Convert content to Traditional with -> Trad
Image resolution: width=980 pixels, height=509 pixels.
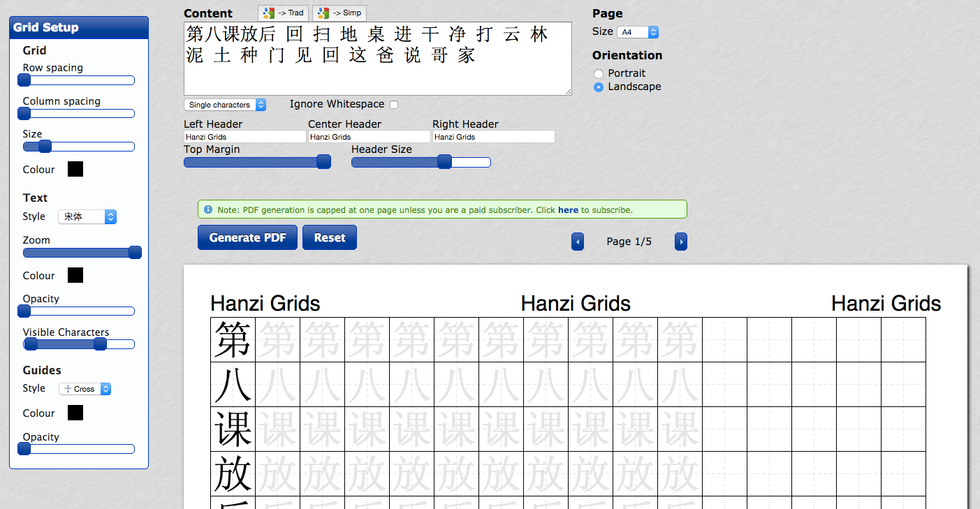pyautogui.click(x=282, y=13)
